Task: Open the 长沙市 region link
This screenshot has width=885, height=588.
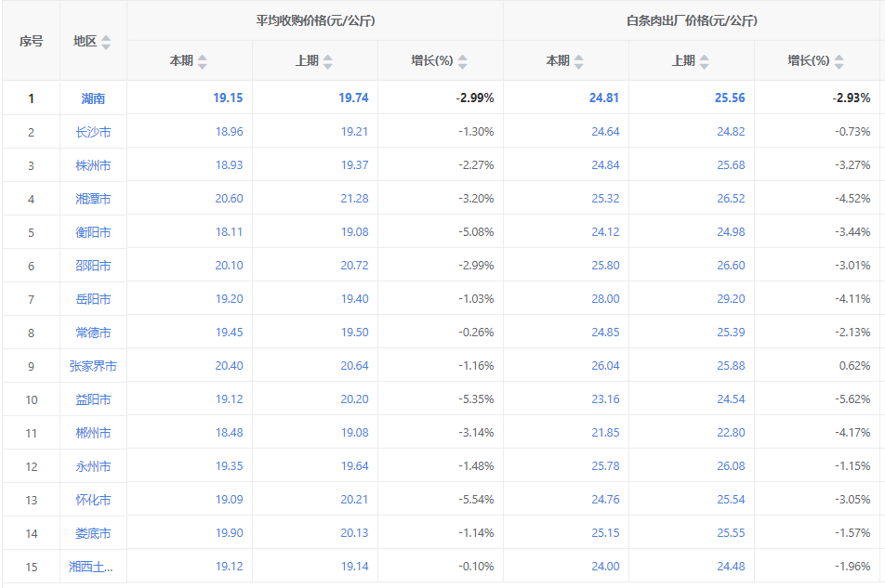Action: (93, 132)
